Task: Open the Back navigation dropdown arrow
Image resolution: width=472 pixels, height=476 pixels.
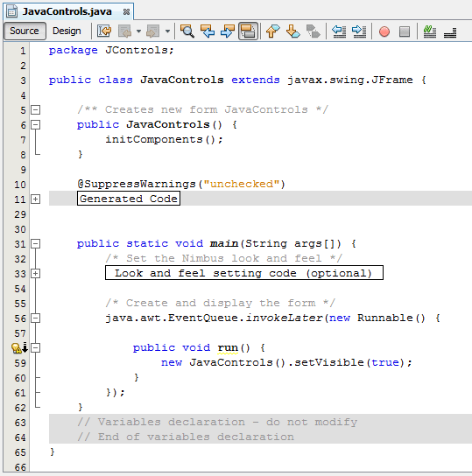Action: [138, 31]
